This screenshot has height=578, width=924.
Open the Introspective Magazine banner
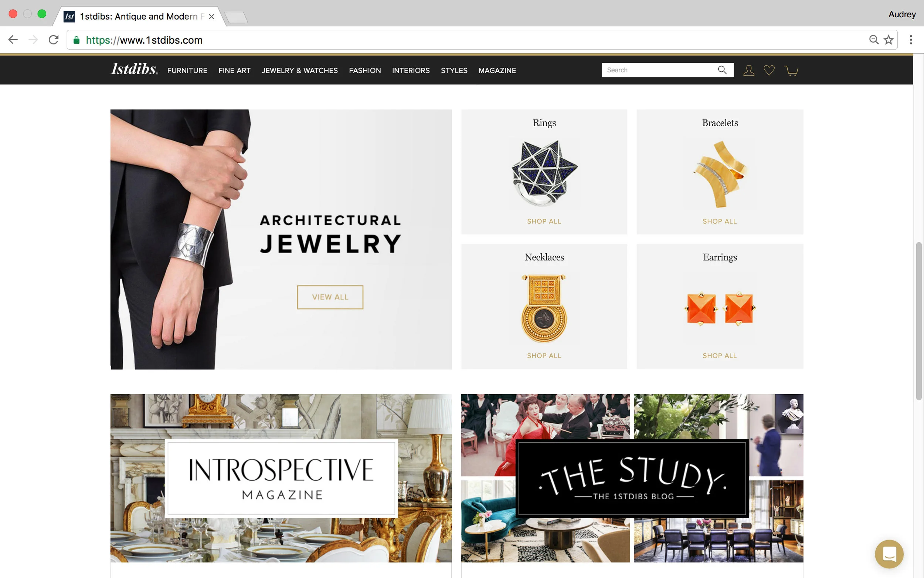click(281, 478)
